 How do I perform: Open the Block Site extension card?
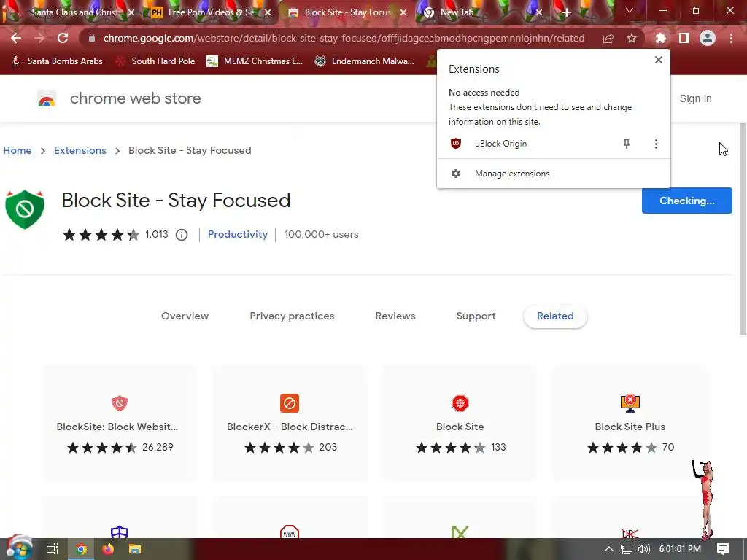[460, 423]
